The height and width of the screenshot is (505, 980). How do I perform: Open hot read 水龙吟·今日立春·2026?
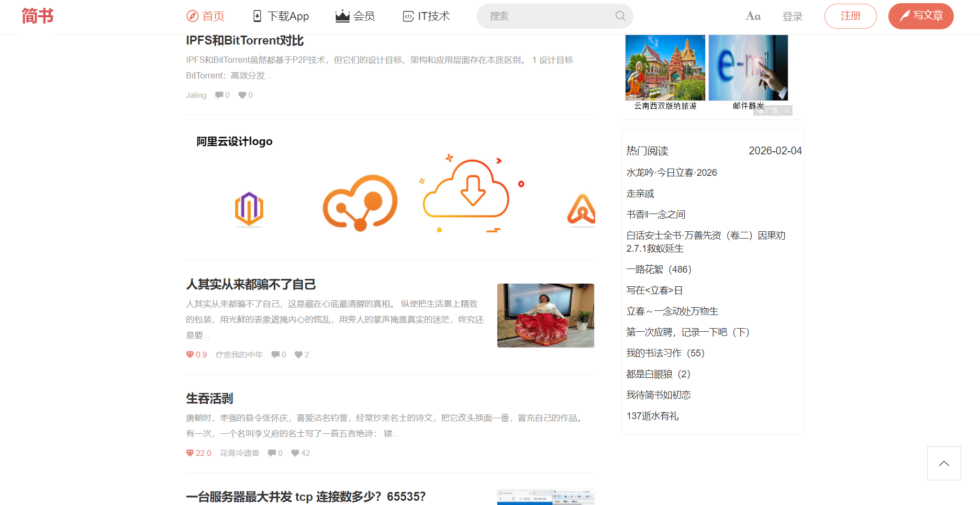coord(672,173)
